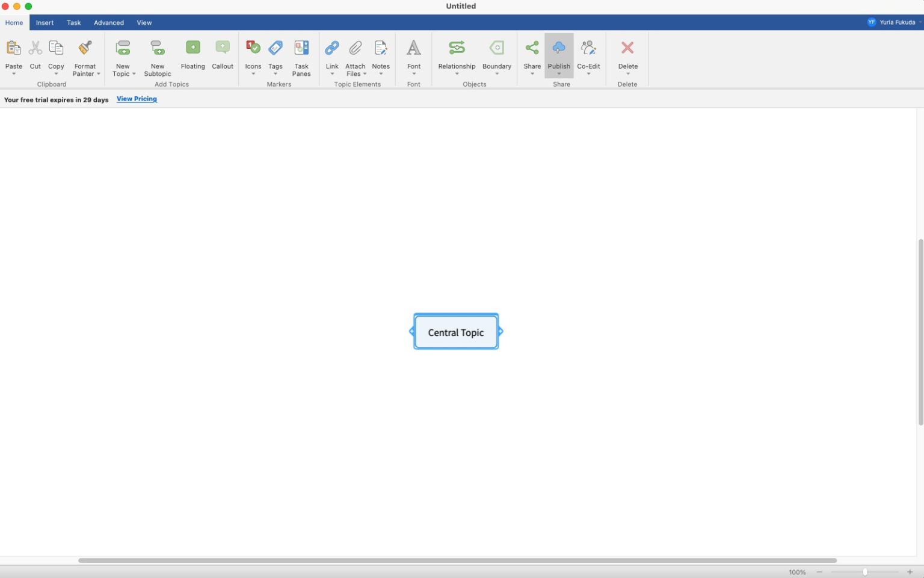The height and width of the screenshot is (578, 924).
Task: Select the Central Topic node
Action: point(455,332)
